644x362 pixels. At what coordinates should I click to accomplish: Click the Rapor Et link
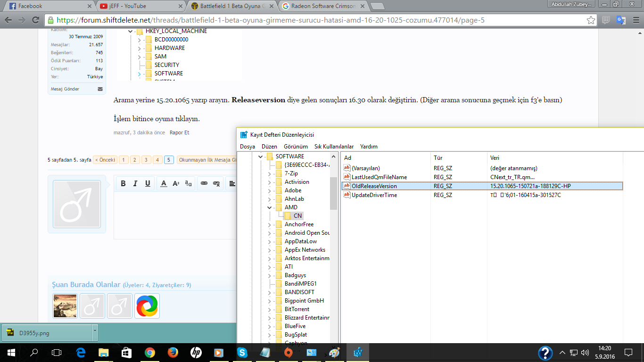pos(179,132)
